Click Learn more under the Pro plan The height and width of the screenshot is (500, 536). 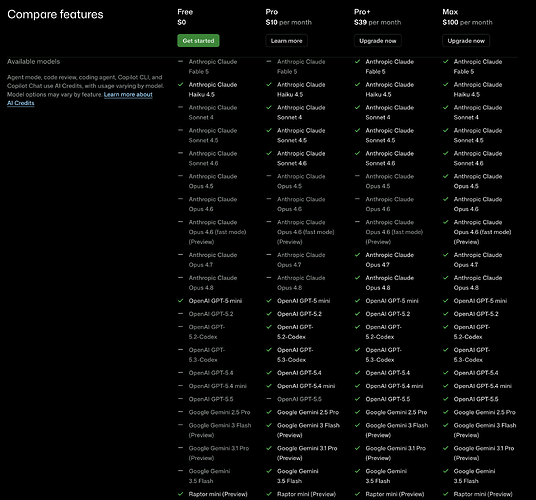pyautogui.click(x=286, y=41)
